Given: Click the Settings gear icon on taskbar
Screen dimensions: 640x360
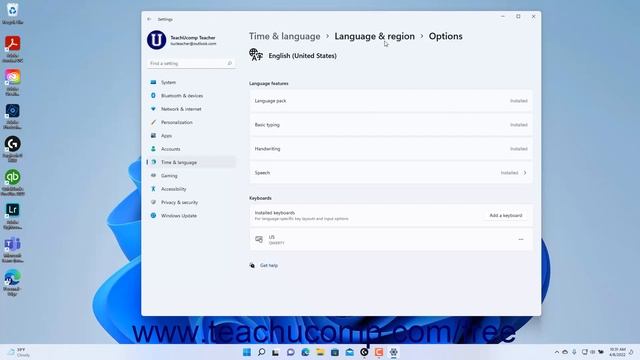Looking at the screenshot, I should coord(393,352).
